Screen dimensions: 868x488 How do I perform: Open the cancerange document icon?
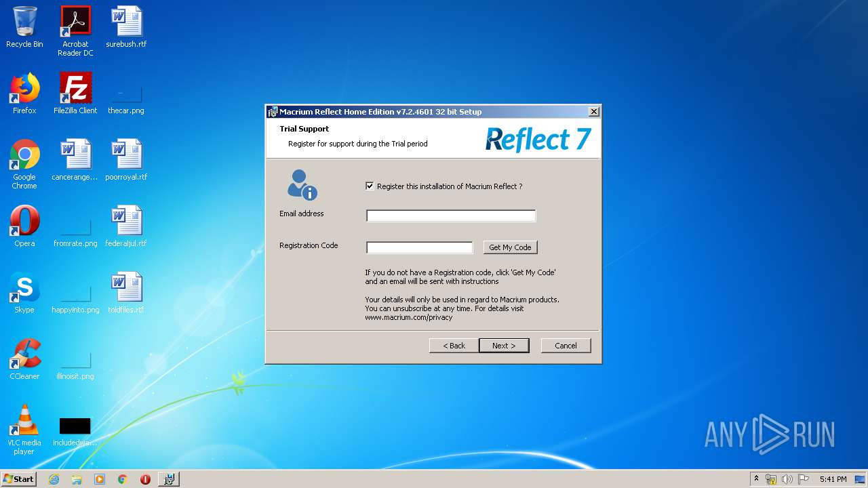75,160
